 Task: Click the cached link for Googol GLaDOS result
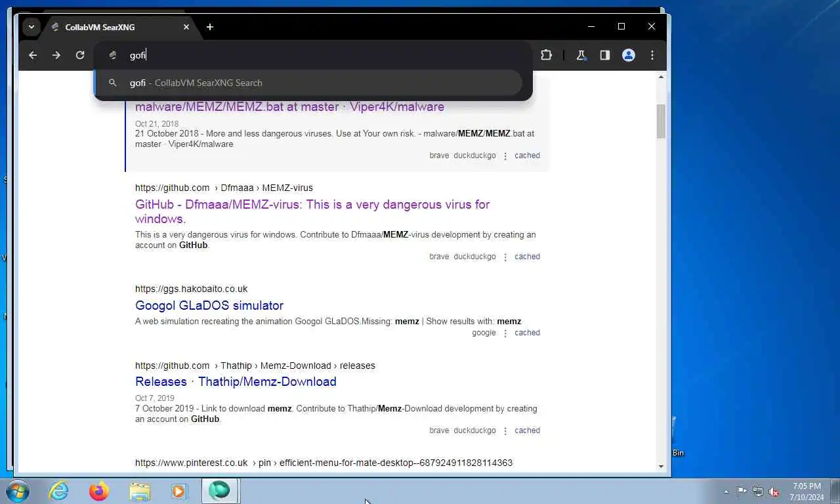point(527,333)
